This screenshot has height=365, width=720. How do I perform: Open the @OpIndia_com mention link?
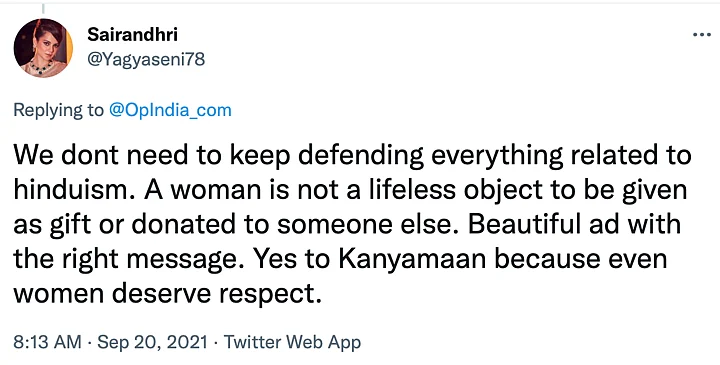click(170, 111)
